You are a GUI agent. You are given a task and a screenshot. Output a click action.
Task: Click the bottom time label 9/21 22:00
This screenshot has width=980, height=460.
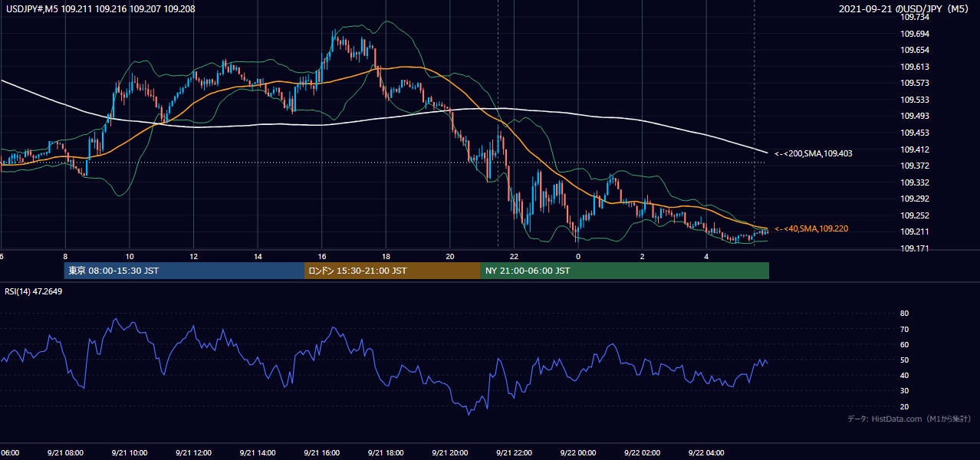coord(514,453)
